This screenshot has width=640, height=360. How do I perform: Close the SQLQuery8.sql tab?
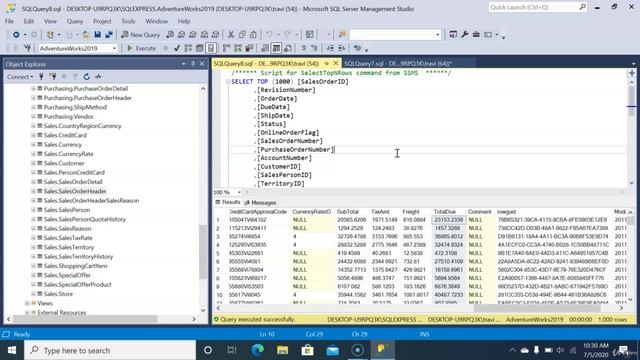pos(336,63)
